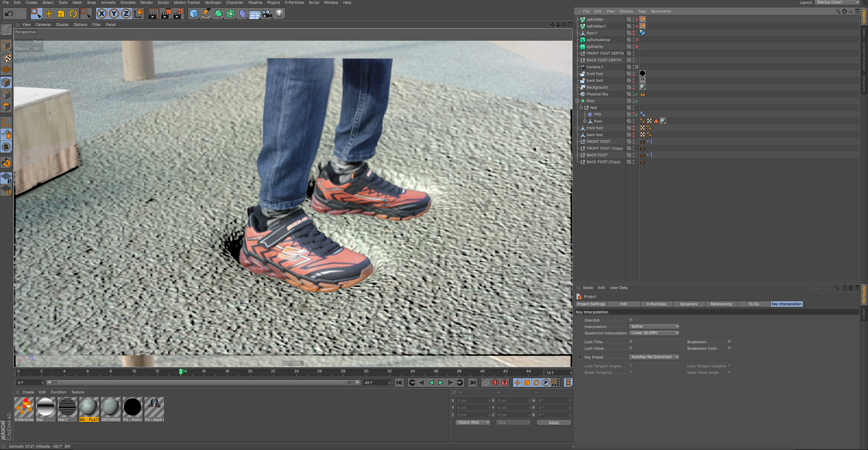This screenshot has width=868, height=450.
Task: Click green Play Backwards button
Action: [431, 383]
